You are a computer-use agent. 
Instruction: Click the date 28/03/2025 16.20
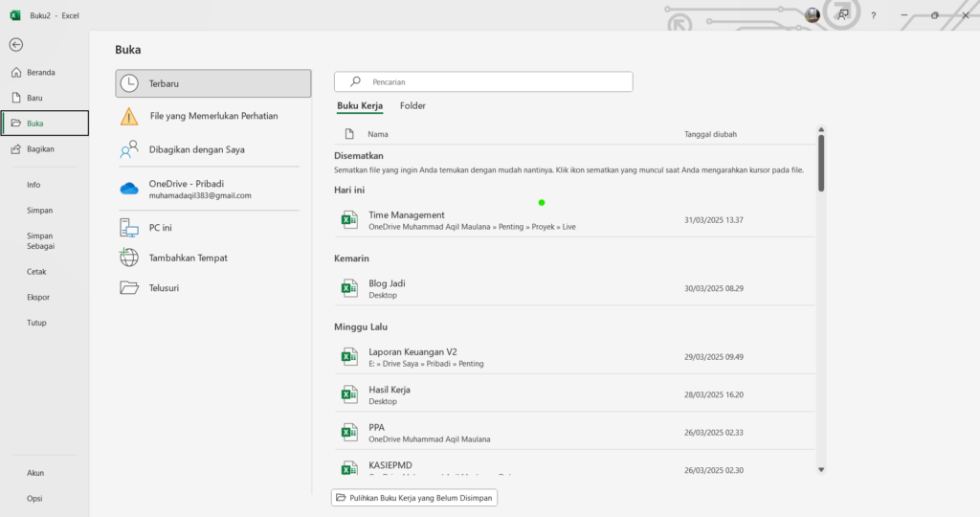pyautogui.click(x=714, y=394)
